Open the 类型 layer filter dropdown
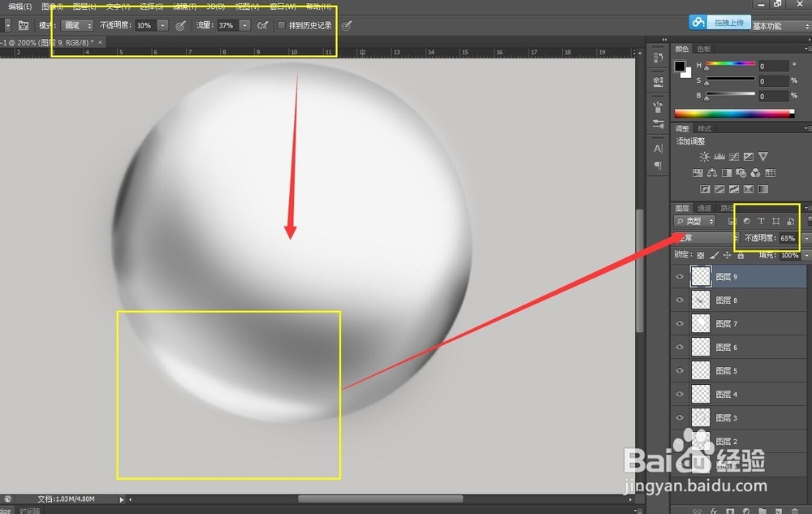The image size is (812, 514). pos(694,221)
